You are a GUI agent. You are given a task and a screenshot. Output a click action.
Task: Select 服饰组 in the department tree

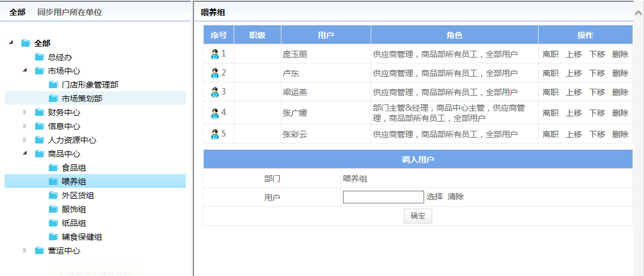coord(74,209)
